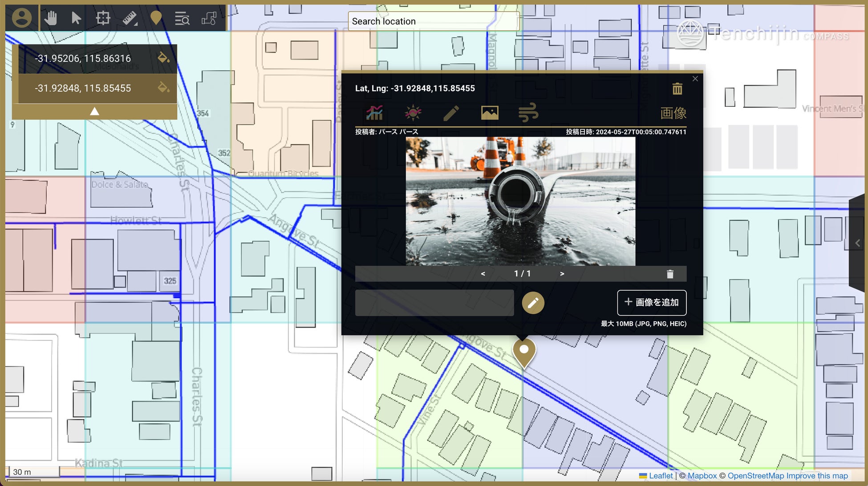Viewport: 868px width, 486px height.
Task: Go to next image with > arrow
Action: click(x=562, y=274)
